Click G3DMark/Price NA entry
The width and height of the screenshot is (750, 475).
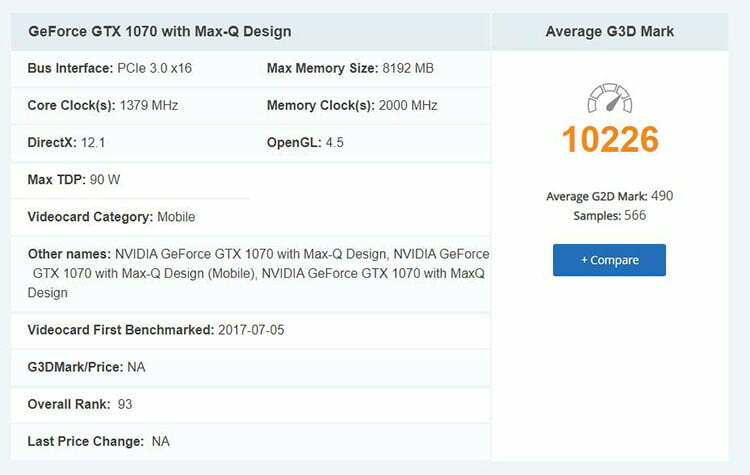tap(87, 367)
